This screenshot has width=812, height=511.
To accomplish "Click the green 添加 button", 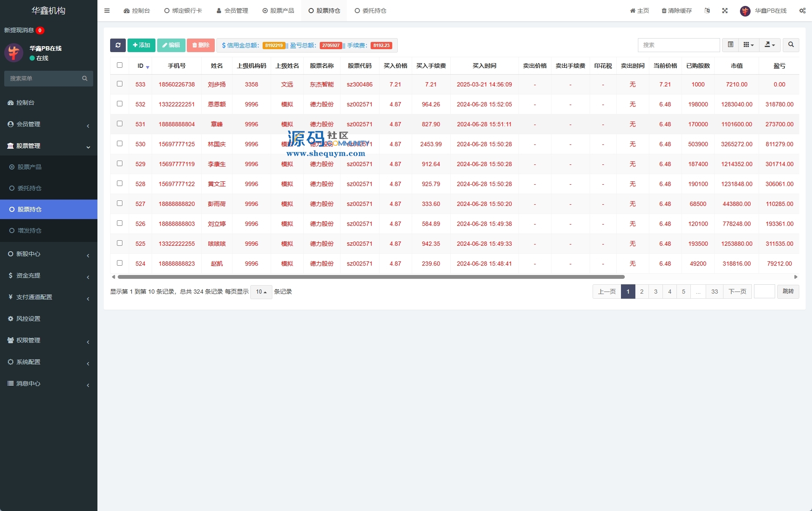I will click(x=141, y=45).
